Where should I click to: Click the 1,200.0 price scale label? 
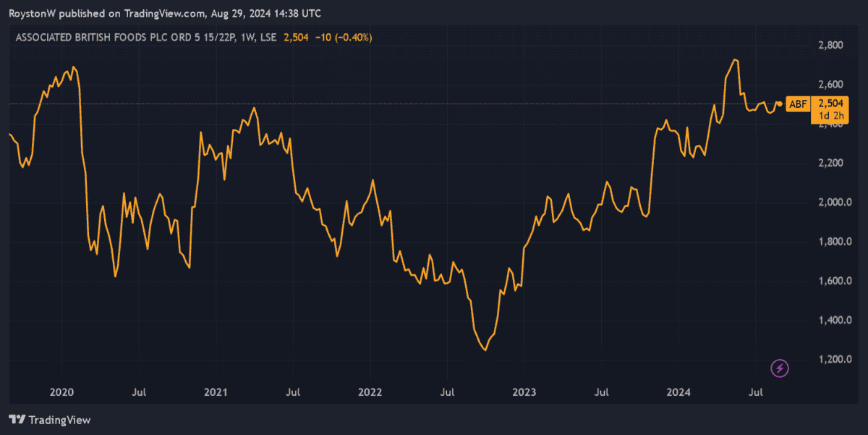833,359
